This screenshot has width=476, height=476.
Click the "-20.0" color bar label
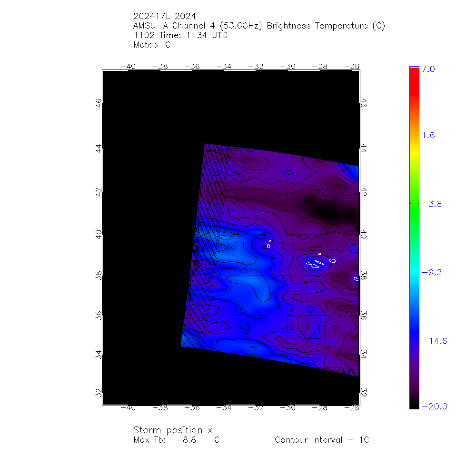[x=435, y=407]
